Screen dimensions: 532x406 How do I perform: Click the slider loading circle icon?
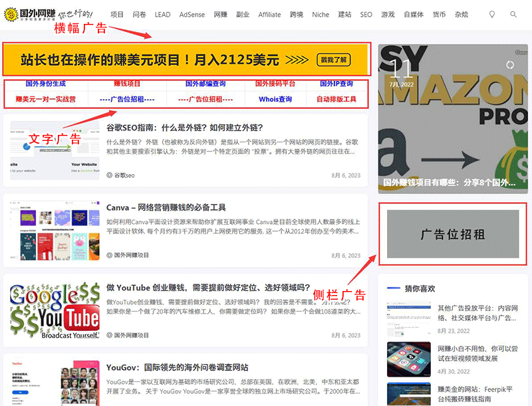coord(510,64)
